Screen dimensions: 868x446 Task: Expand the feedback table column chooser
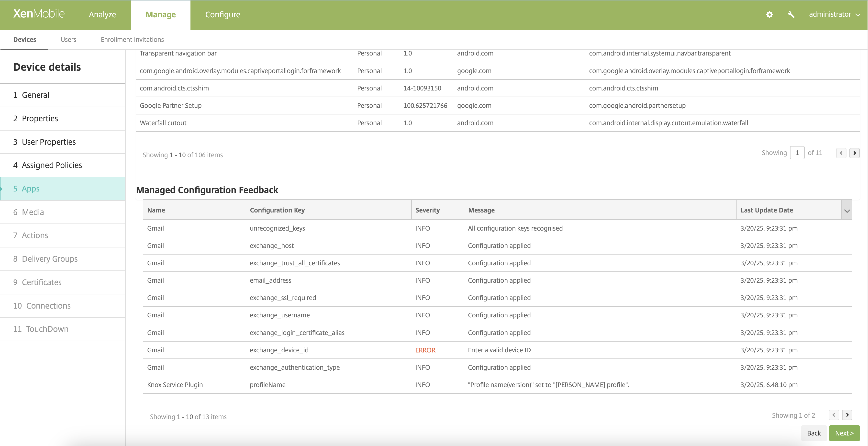(847, 211)
